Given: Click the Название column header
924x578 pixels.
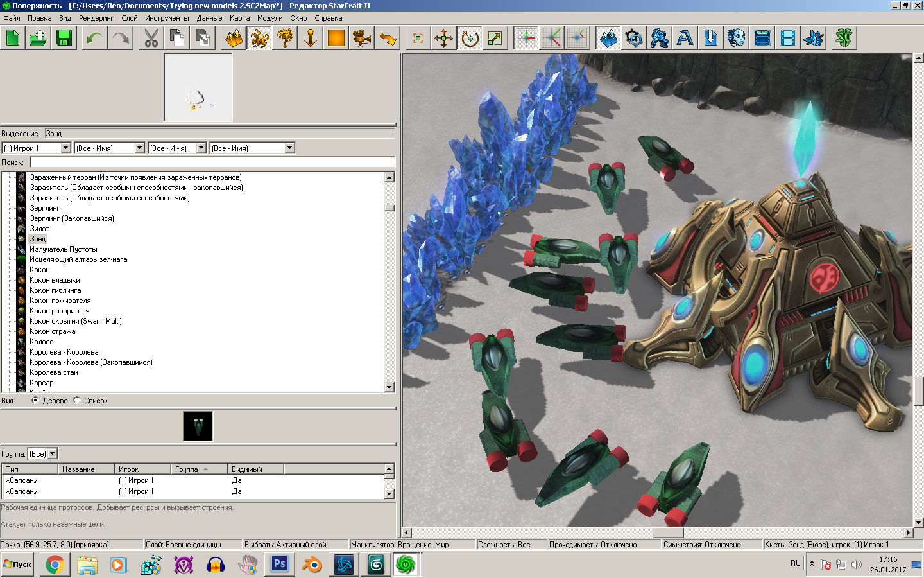Looking at the screenshot, I should point(86,469).
